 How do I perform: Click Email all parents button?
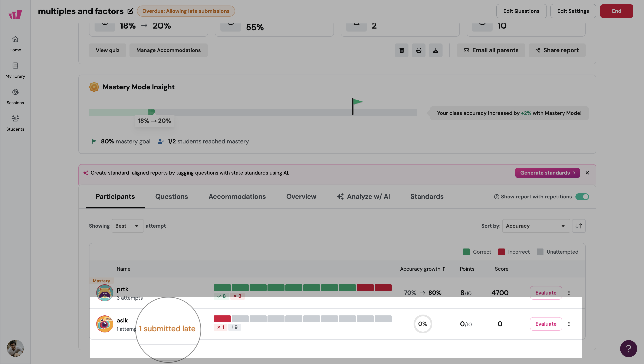491,50
